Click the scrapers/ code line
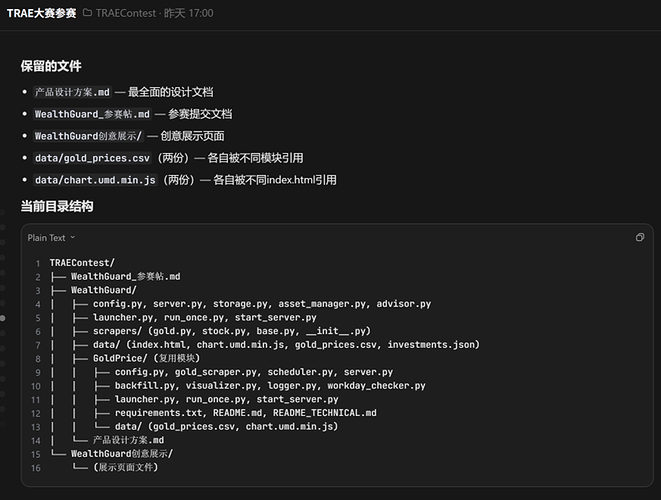The width and height of the screenshot is (661, 500). click(231, 331)
